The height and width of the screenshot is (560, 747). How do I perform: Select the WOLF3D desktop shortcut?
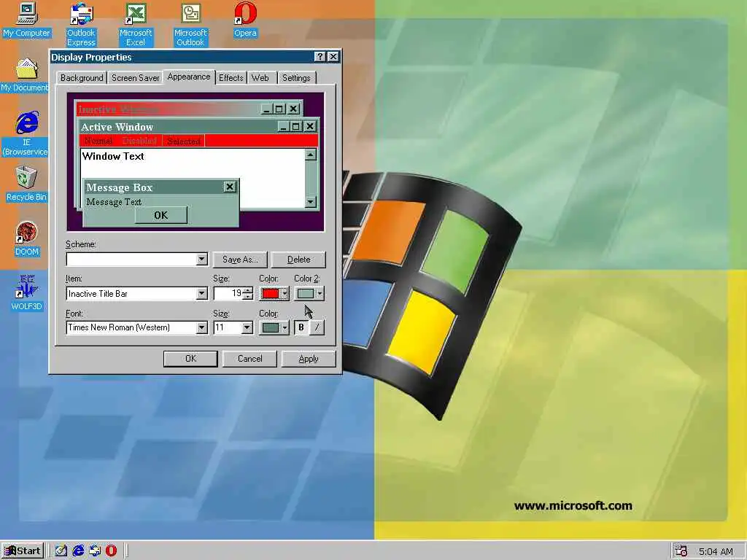pyautogui.click(x=27, y=293)
